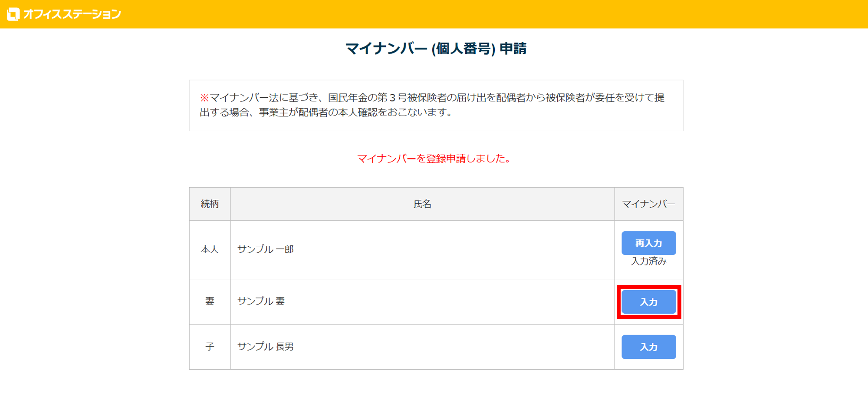Screen dimensions: 868x394
Task: Click the red ※ mark in the notice
Action: (204, 98)
